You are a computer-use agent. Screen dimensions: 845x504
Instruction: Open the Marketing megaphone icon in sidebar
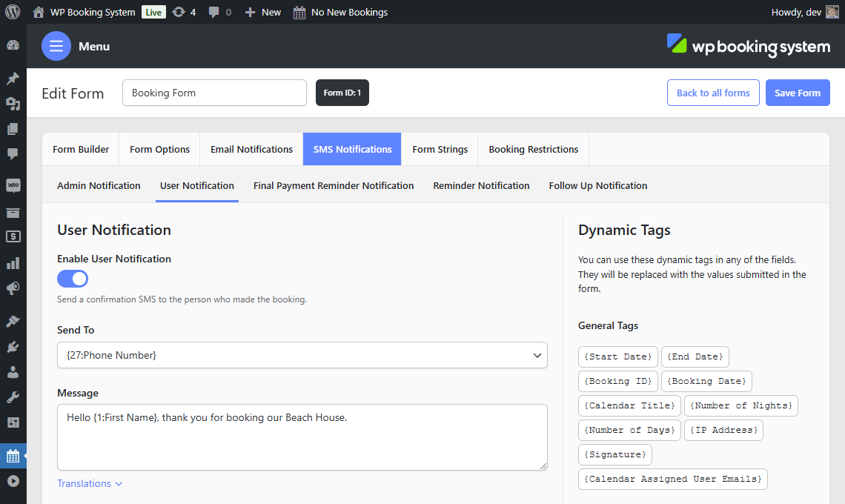click(x=13, y=288)
